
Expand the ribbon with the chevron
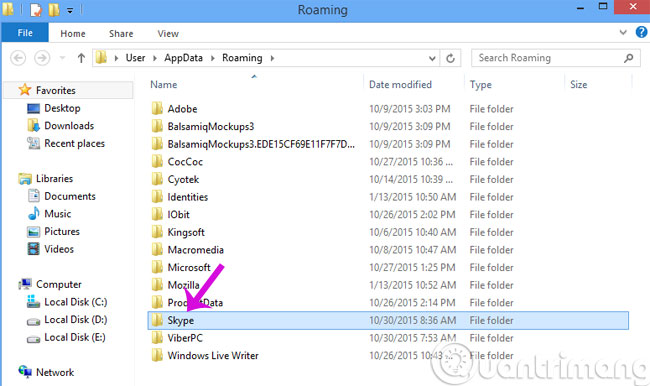(623, 32)
